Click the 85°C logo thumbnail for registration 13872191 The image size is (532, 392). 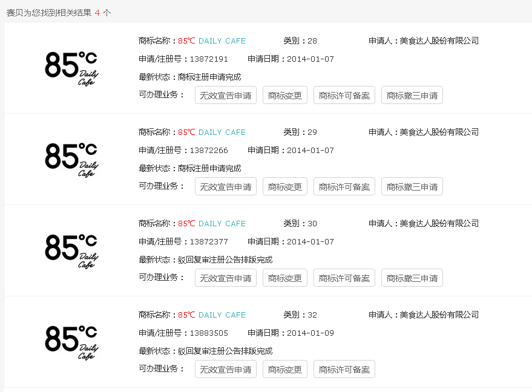click(x=71, y=68)
